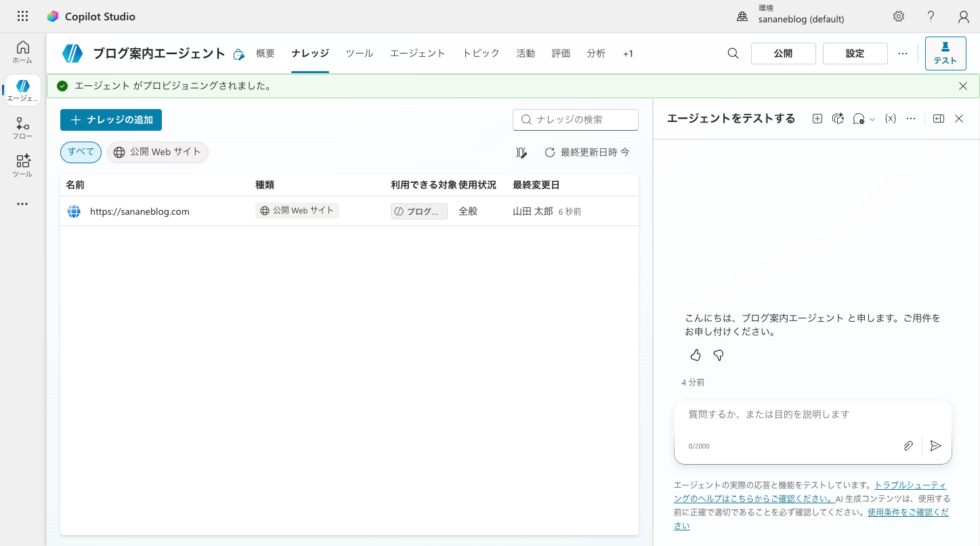Click the agent icon beside ブログ案内エージェント

pos(72,54)
